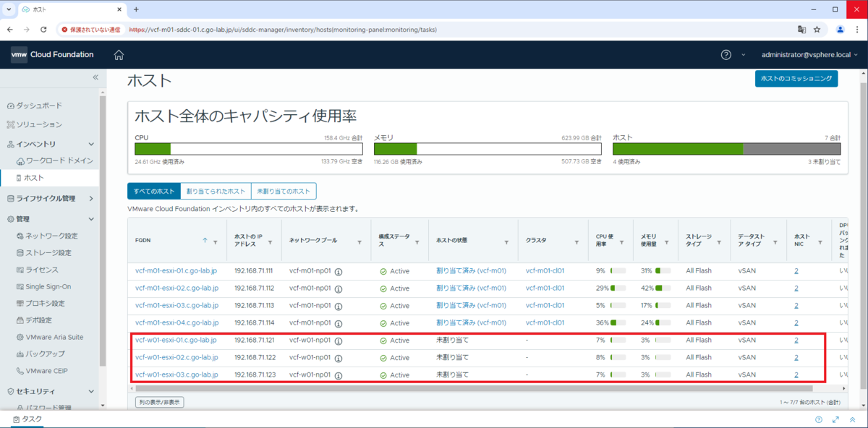Show info for vcf-m01-esxi-03 network pool
Viewport: 868px width, 428px height.
coord(339,306)
